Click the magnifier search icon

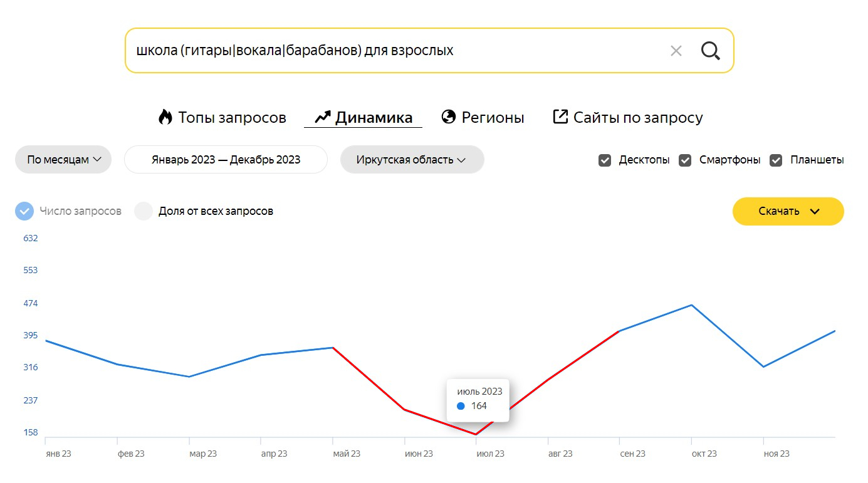click(x=710, y=51)
